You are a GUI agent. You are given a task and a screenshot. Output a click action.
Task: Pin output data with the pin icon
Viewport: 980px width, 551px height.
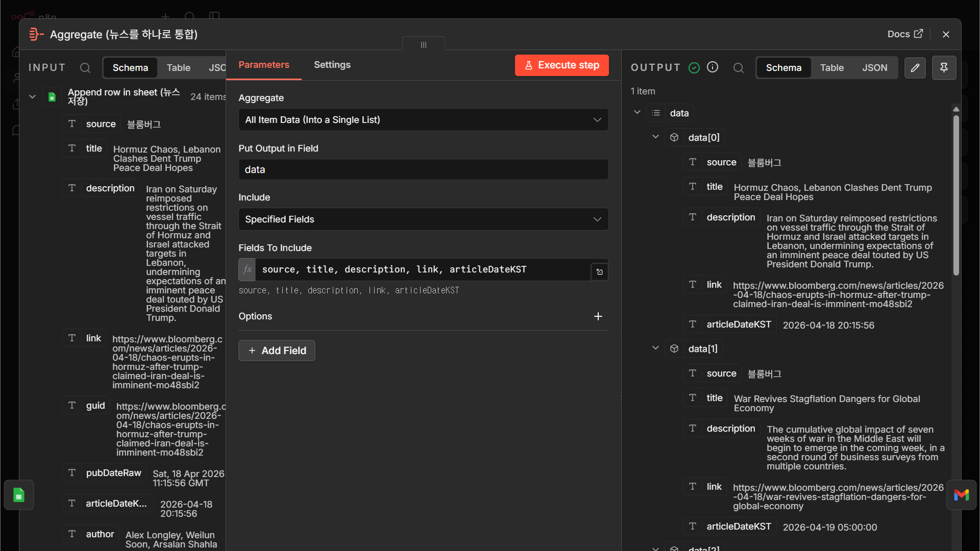click(x=944, y=68)
